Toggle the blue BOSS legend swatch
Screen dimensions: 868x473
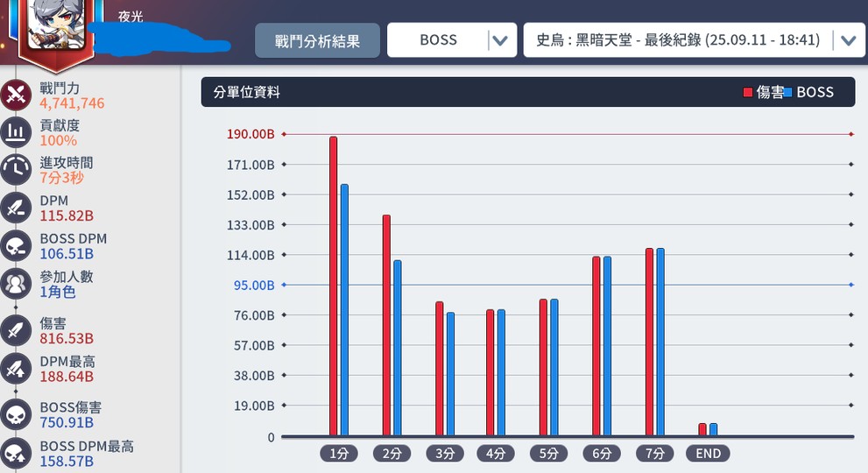click(787, 92)
